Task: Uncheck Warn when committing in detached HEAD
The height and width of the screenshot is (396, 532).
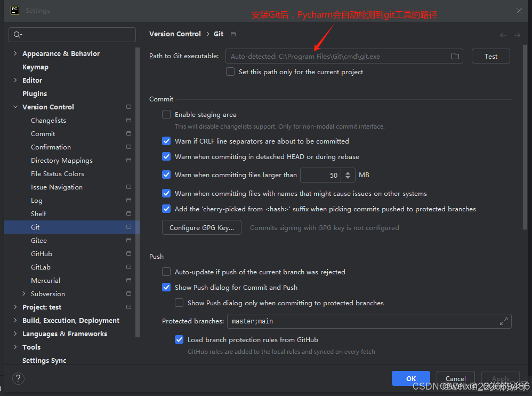Action: (x=166, y=156)
